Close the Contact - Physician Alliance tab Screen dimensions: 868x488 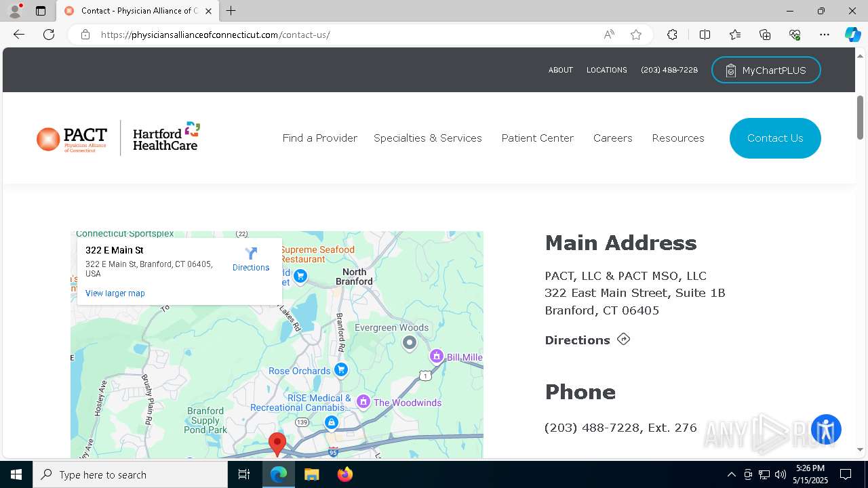pyautogui.click(x=208, y=11)
